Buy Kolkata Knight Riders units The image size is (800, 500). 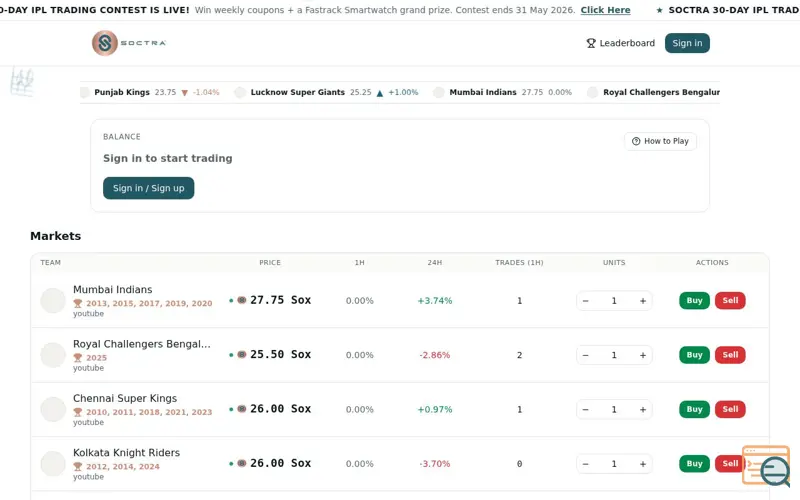pos(694,463)
